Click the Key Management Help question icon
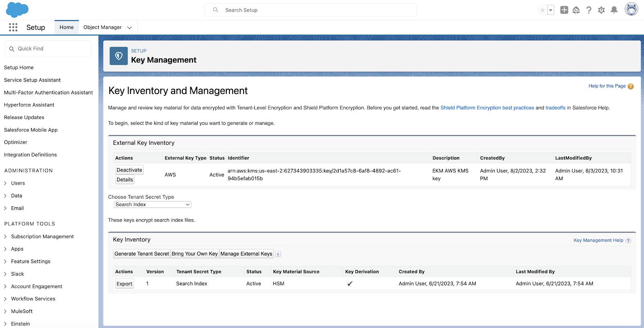 click(x=628, y=241)
